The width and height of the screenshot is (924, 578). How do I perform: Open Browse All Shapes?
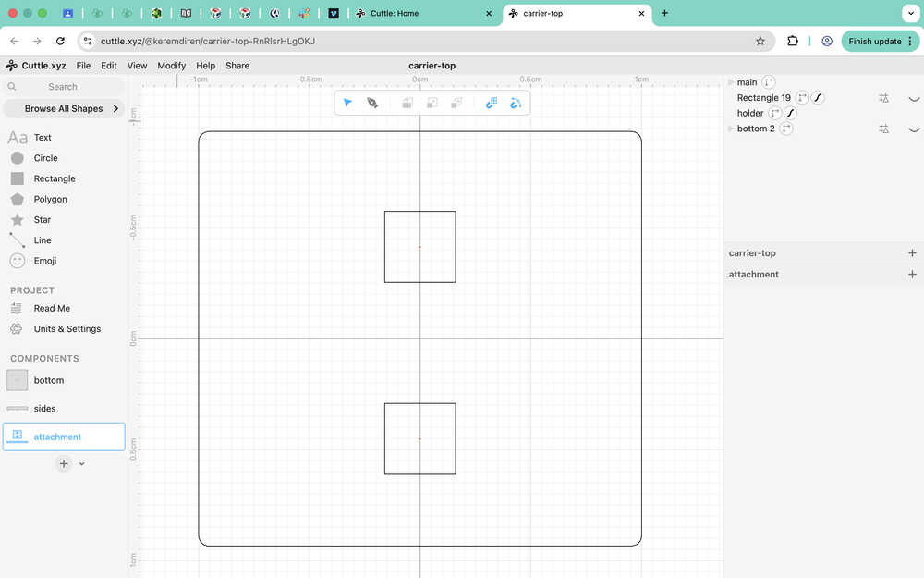tap(65, 108)
